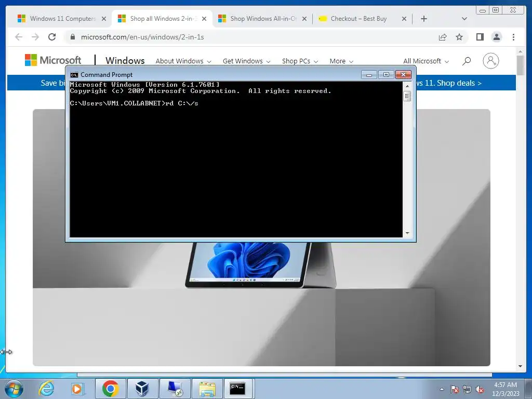The width and height of the screenshot is (532, 399).
Task: Click the Chrome forward arrow
Action: (35, 37)
